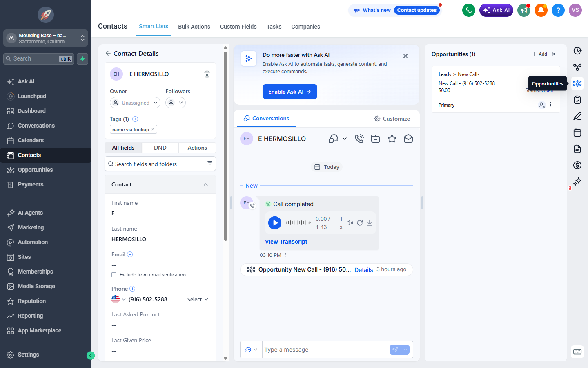Screen dimensions: 588x368
Task: Go back from Contact Details
Action: (x=108, y=53)
